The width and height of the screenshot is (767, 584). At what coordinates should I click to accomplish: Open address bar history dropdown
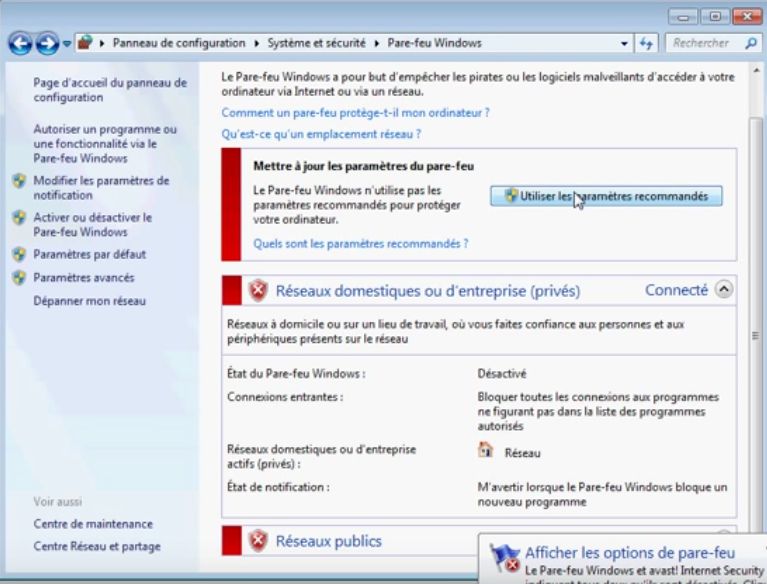(x=624, y=44)
